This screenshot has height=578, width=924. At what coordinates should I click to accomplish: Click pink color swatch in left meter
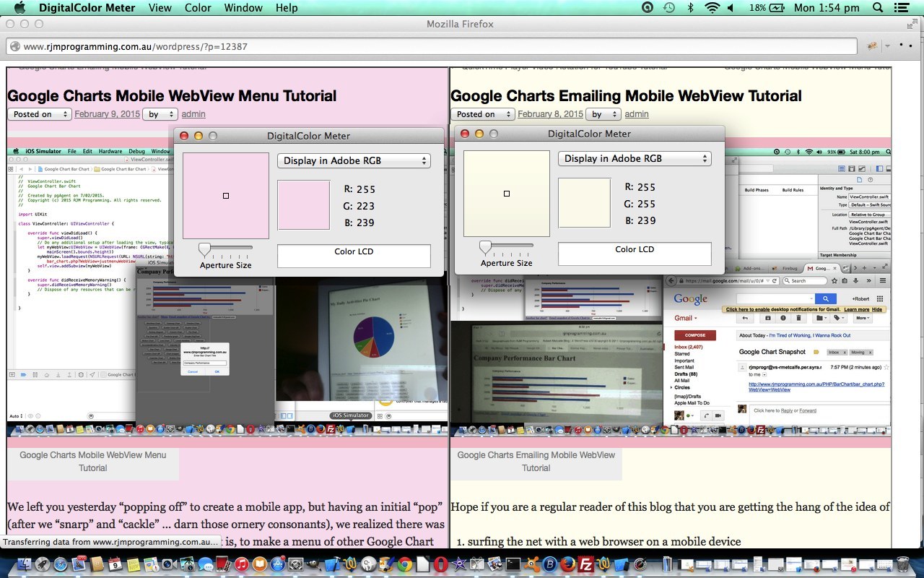(x=303, y=205)
